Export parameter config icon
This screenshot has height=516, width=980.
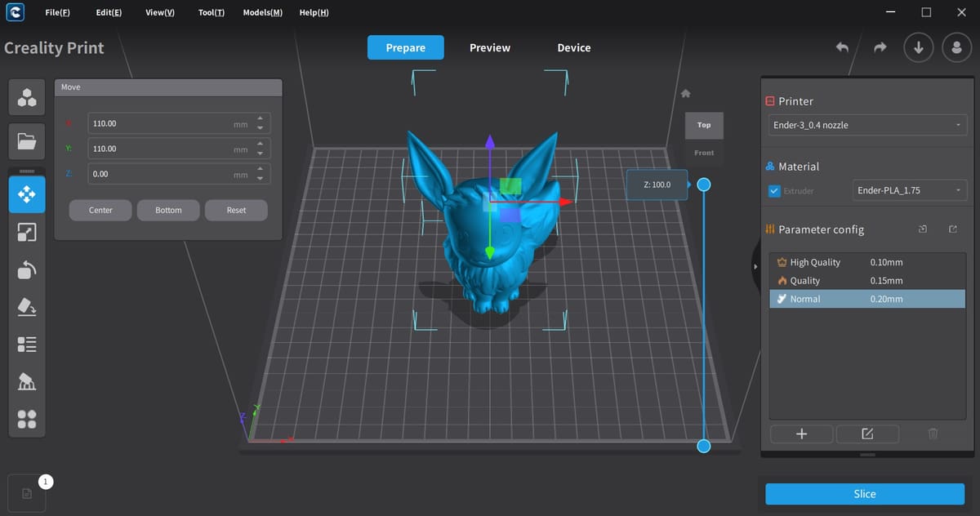(x=952, y=229)
